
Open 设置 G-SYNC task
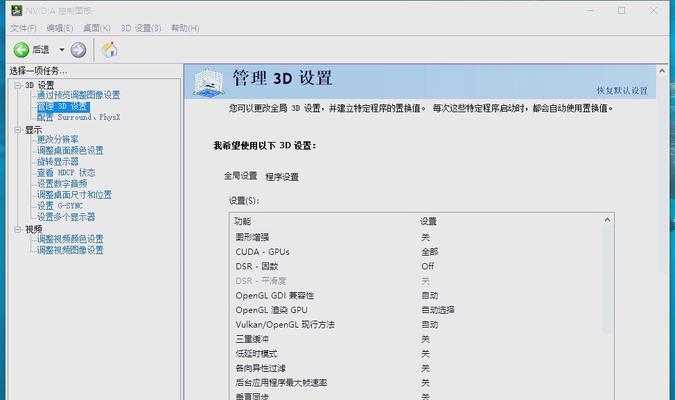[60, 206]
